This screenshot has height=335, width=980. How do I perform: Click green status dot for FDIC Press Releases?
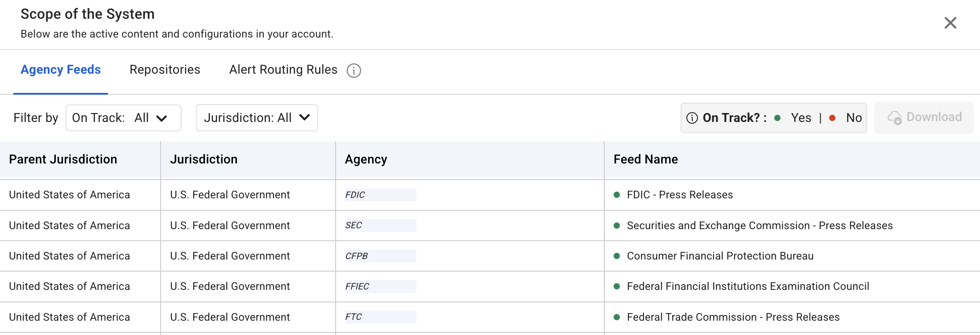[617, 195]
